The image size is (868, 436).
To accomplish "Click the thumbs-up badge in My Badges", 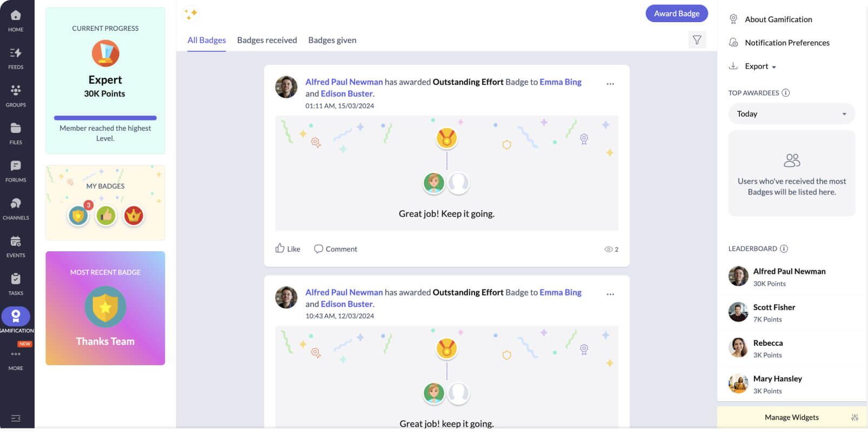I will tap(106, 216).
